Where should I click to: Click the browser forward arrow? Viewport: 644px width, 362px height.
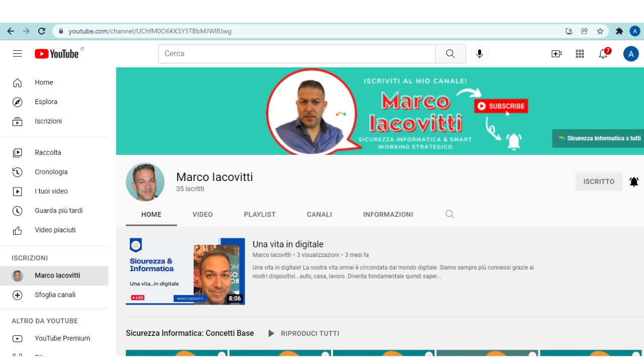[26, 31]
